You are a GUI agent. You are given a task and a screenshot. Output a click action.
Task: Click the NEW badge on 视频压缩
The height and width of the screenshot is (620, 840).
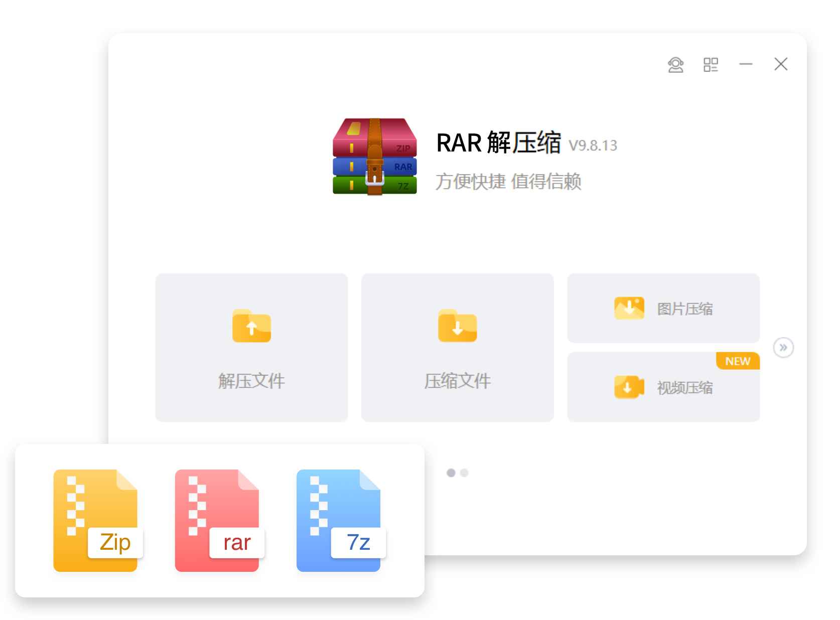click(738, 361)
